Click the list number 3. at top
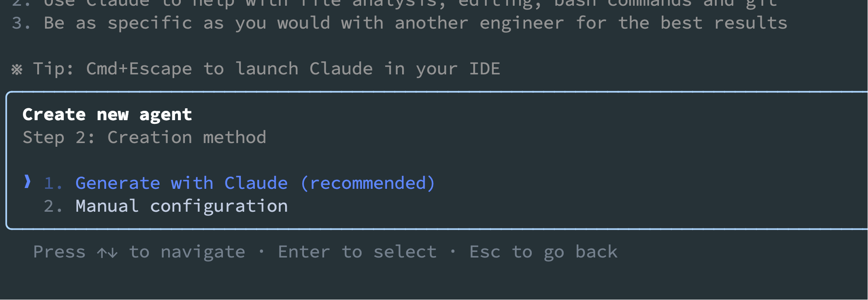 coord(21,23)
